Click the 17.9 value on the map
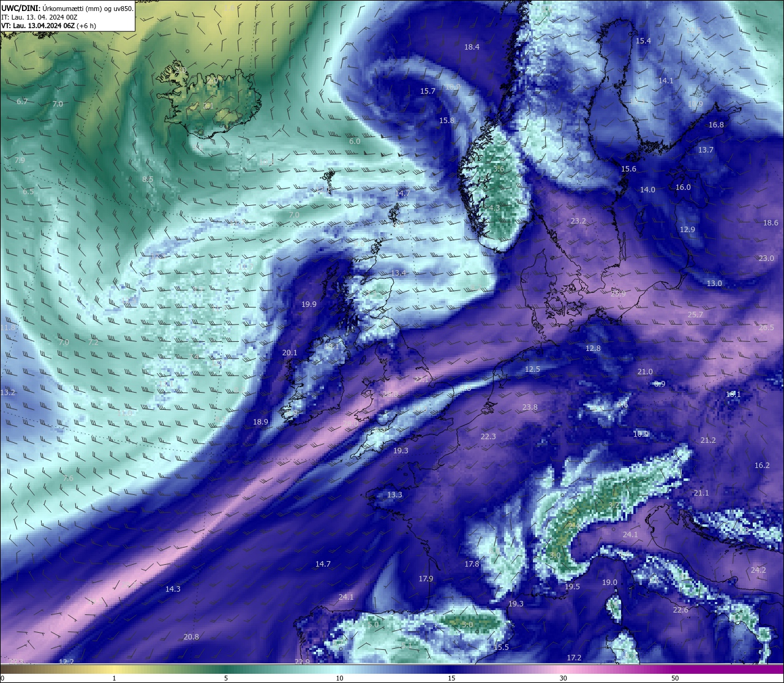Viewport: 784px width, 683px height. pyautogui.click(x=426, y=579)
